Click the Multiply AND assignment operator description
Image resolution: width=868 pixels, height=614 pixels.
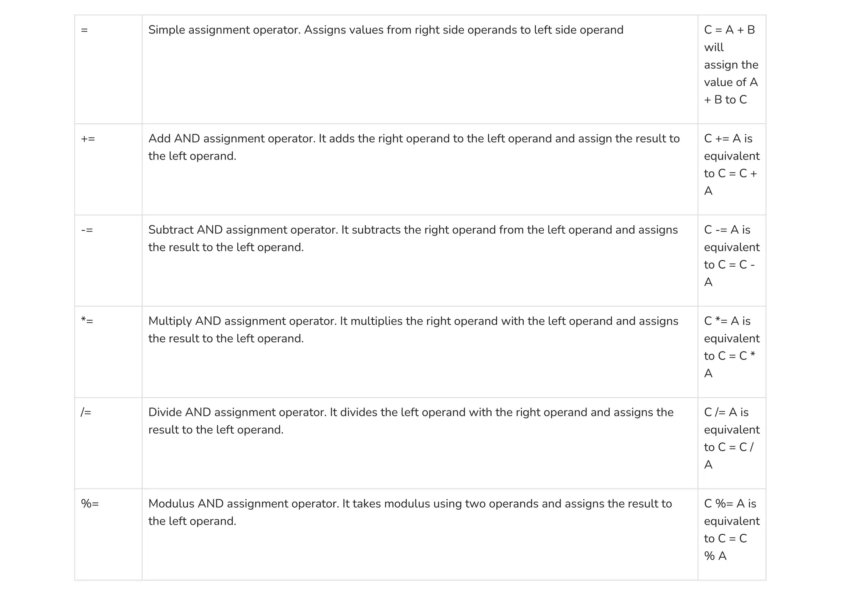pos(413,321)
